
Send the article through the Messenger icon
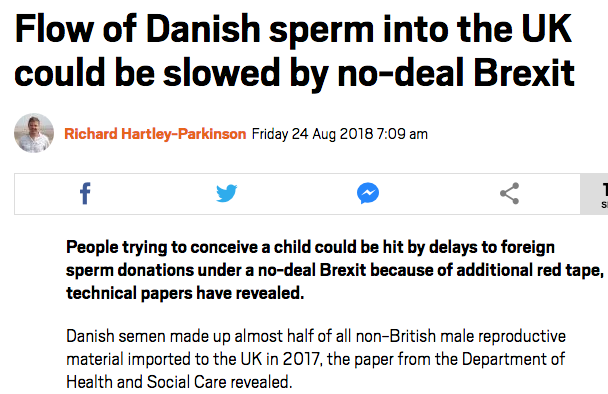(368, 193)
